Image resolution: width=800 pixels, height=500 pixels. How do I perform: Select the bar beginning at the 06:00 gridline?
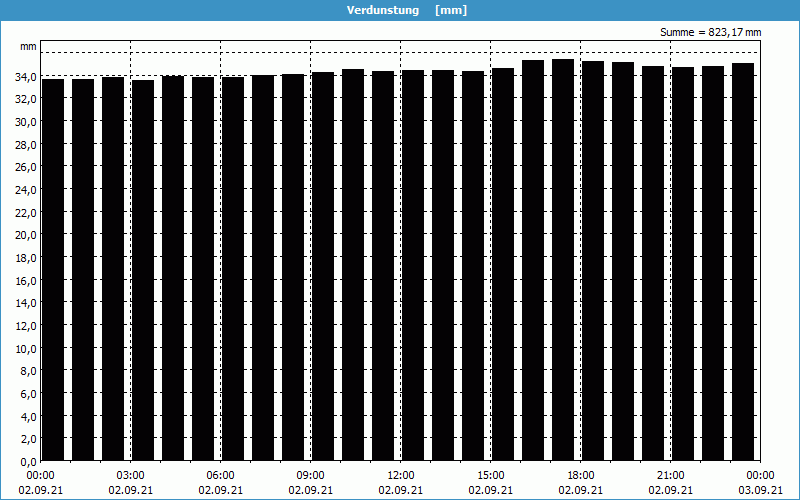click(233, 269)
